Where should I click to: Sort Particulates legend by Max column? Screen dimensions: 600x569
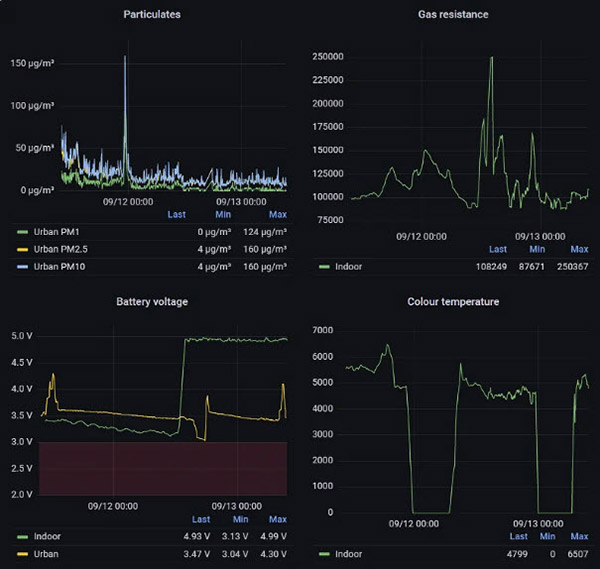pyautogui.click(x=277, y=214)
